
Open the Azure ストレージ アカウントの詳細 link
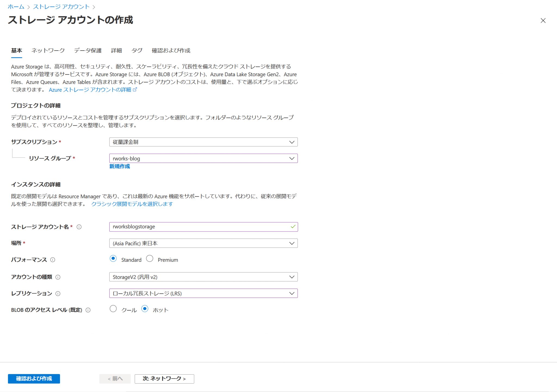click(x=93, y=90)
